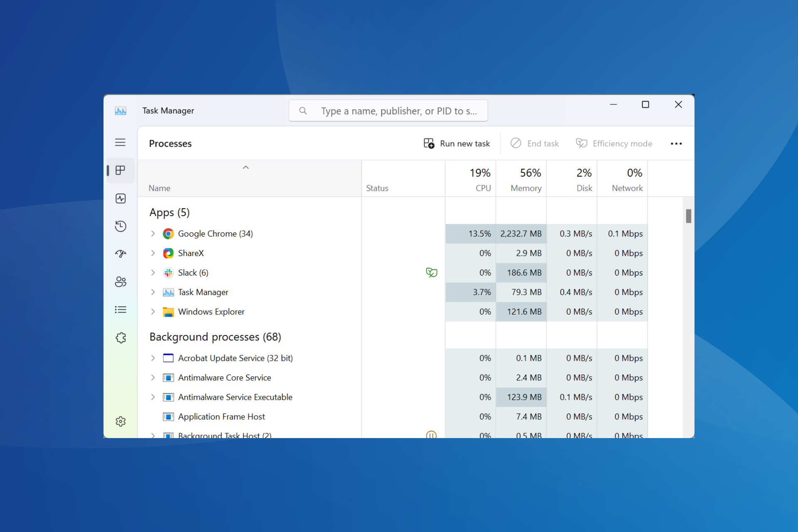Click the process list vertical scrollbar thumb
798x532 pixels.
coord(688,216)
